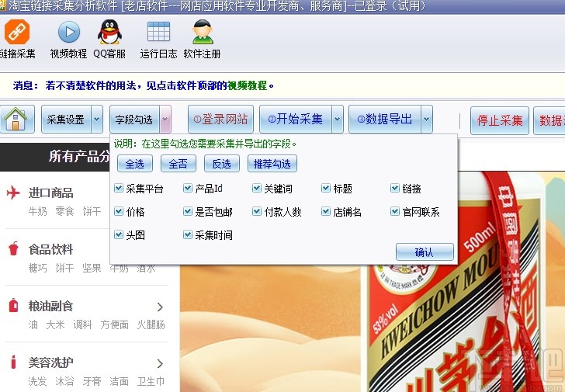
Task: Uncheck the 产品Id checkbox
Action: tap(187, 188)
